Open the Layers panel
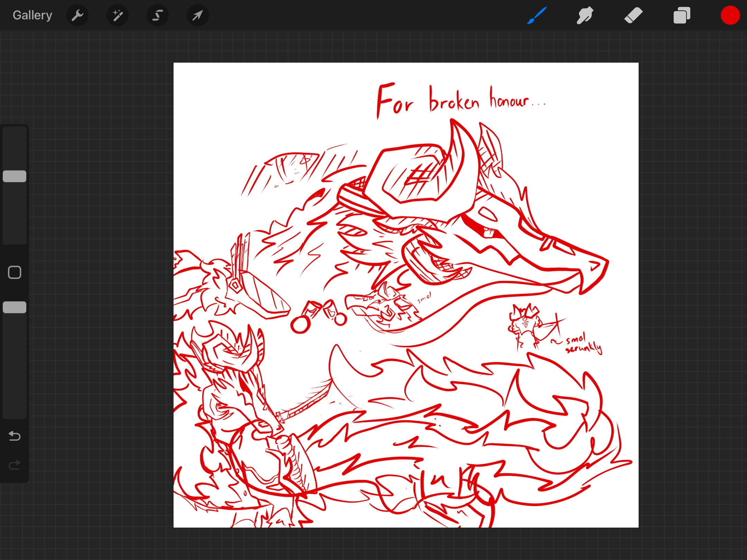Screen dimensions: 747x560 point(682,15)
